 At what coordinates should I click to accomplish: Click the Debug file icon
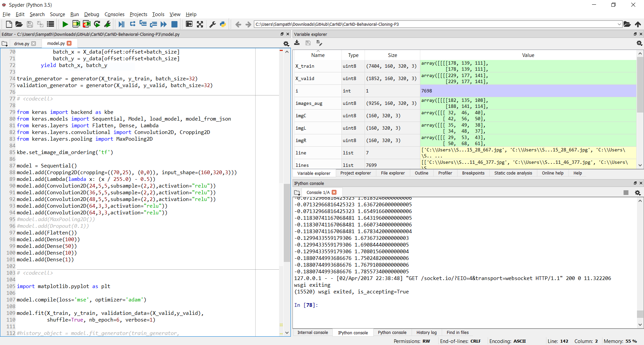coord(121,24)
